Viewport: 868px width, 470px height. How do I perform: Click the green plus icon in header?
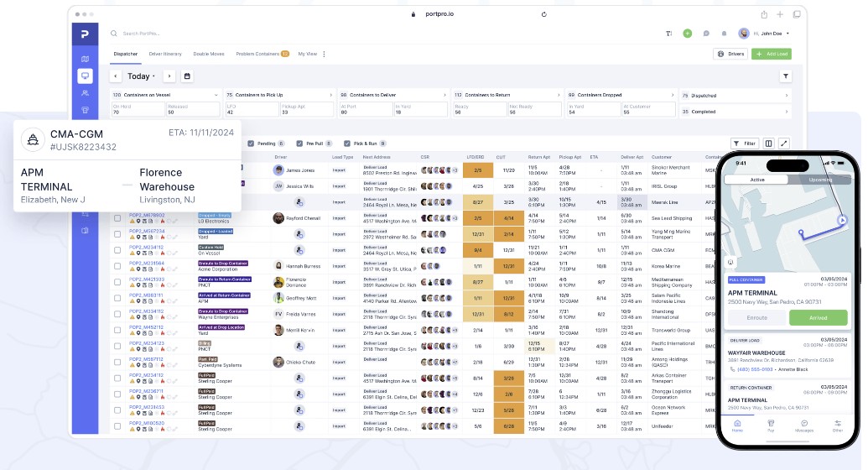click(687, 34)
